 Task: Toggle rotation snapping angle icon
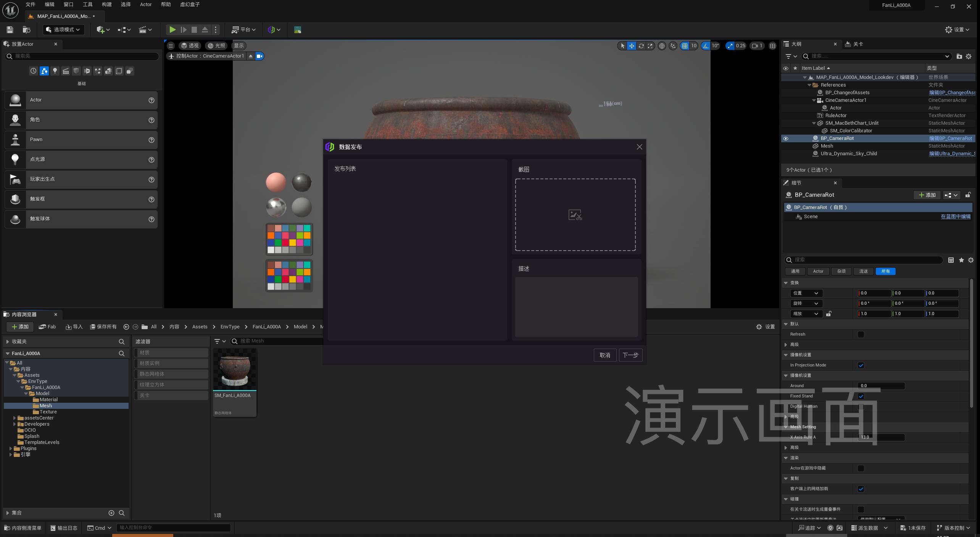click(706, 46)
